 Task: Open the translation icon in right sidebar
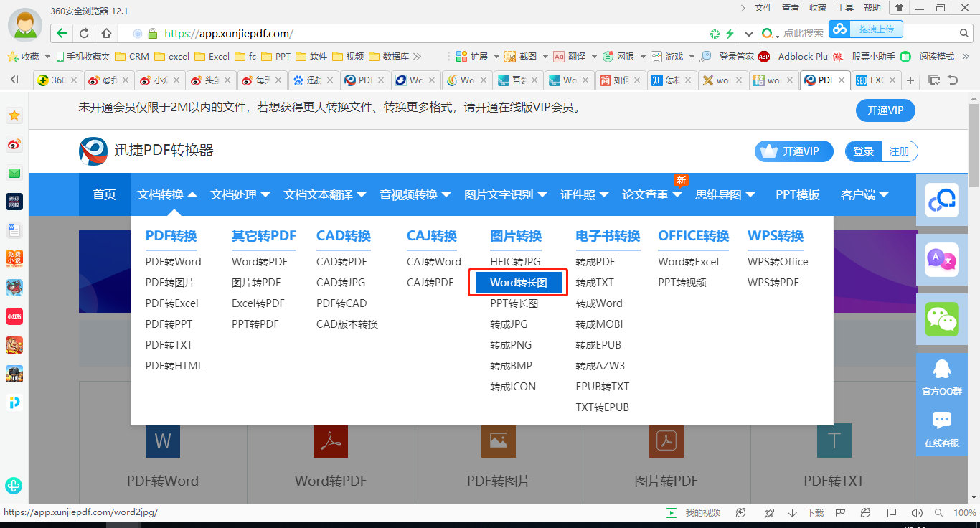pyautogui.click(x=942, y=260)
